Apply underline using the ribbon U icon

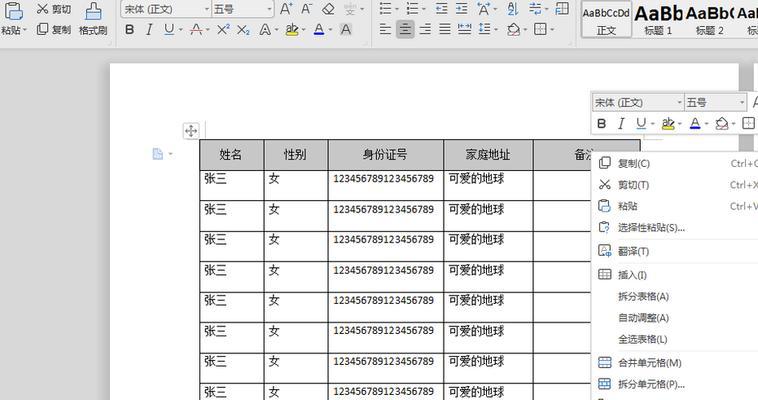tap(169, 30)
